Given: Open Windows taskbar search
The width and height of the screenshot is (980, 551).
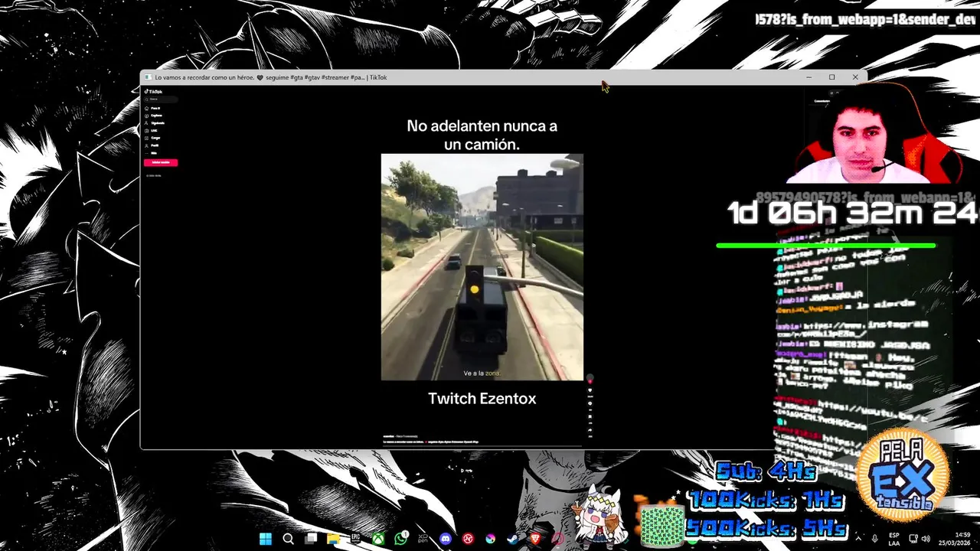Looking at the screenshot, I should (288, 540).
